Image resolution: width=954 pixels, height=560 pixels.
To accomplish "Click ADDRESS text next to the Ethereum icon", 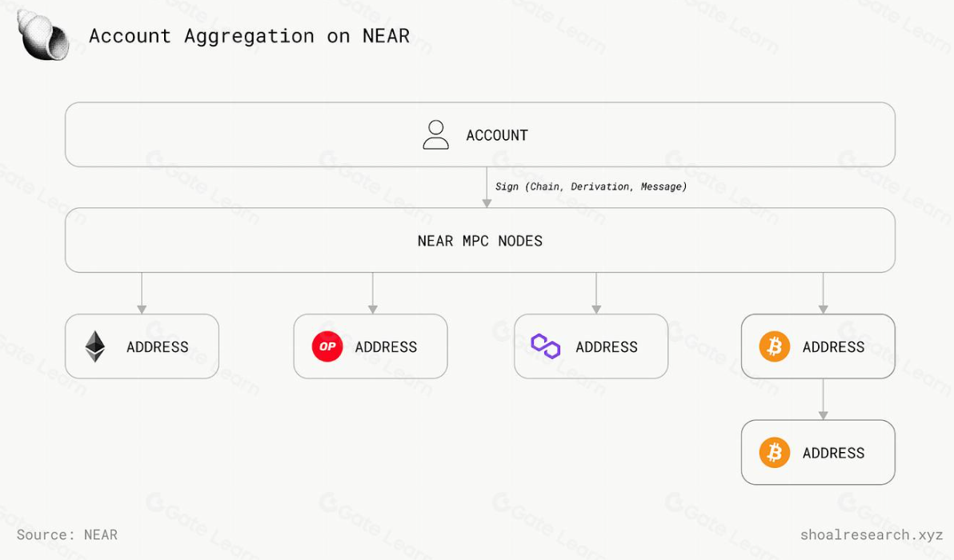I will pyautogui.click(x=158, y=347).
